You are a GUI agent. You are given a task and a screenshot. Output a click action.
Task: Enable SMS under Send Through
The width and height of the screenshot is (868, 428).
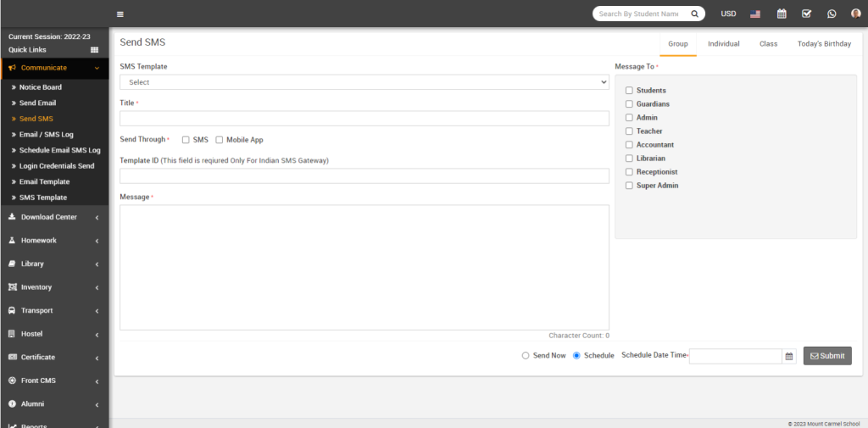[x=186, y=140]
